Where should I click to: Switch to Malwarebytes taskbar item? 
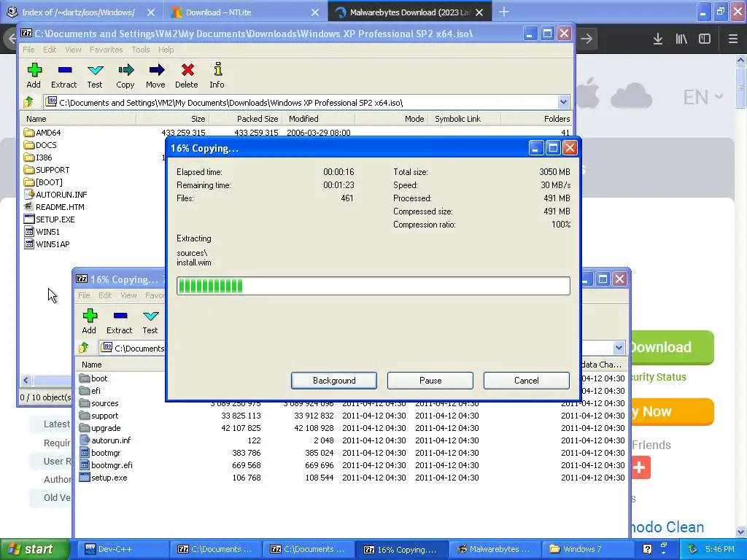coord(495,549)
